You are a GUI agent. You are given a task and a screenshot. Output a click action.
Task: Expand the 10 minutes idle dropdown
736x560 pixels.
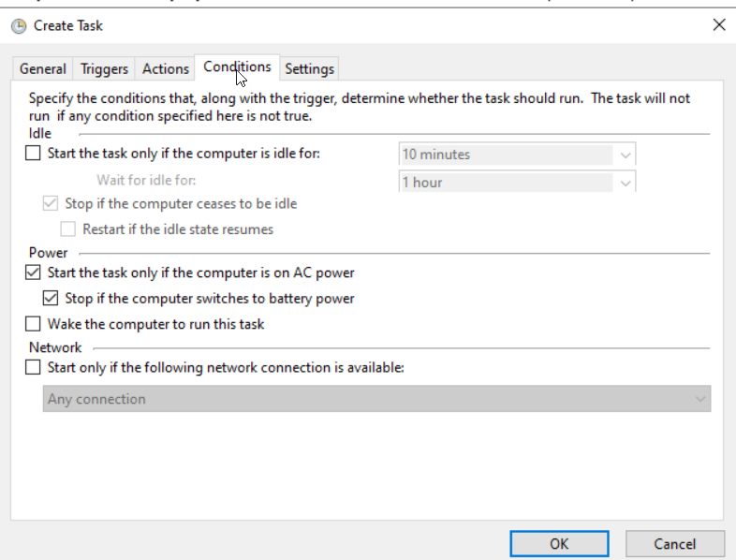point(625,155)
